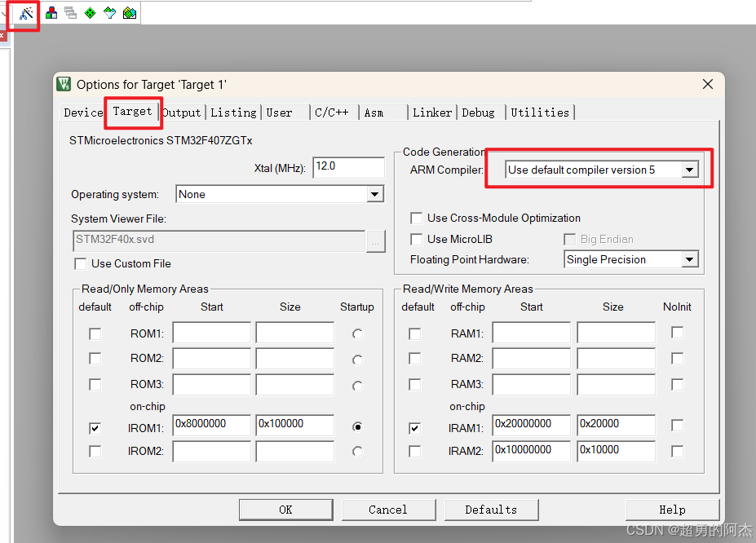
Task: Switch to the User tab
Action: coord(279,113)
